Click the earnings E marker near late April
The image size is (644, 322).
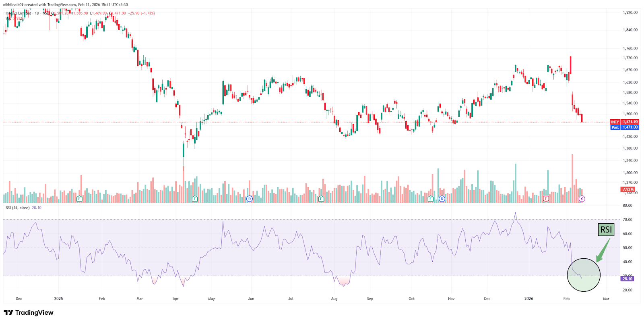point(195,199)
